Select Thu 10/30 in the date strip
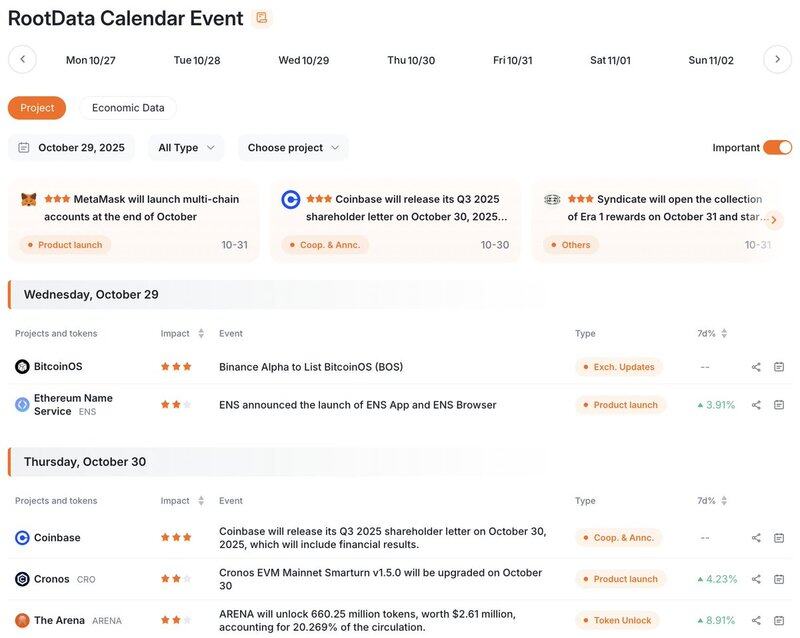Screen dimensions: 800x638 click(x=411, y=60)
